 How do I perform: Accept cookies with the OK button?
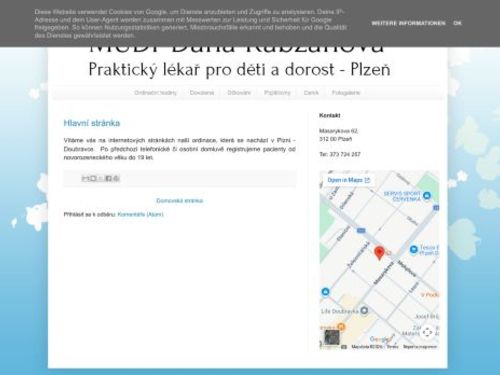click(457, 23)
